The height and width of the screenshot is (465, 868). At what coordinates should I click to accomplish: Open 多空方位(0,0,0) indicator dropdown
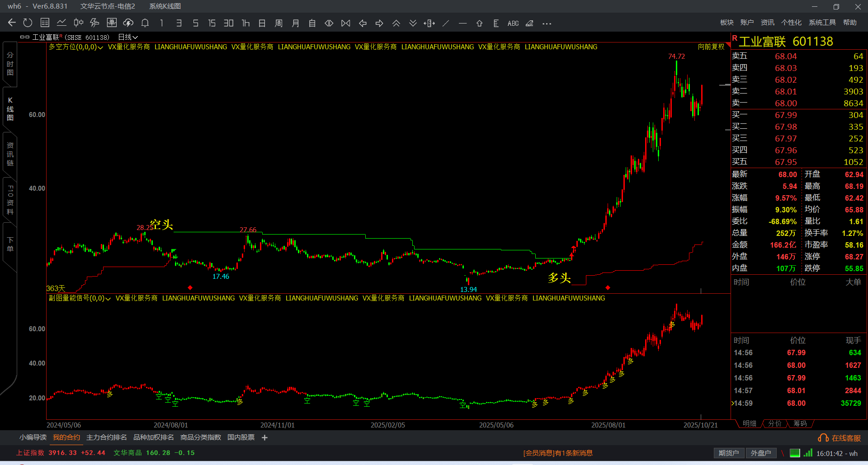click(x=76, y=47)
